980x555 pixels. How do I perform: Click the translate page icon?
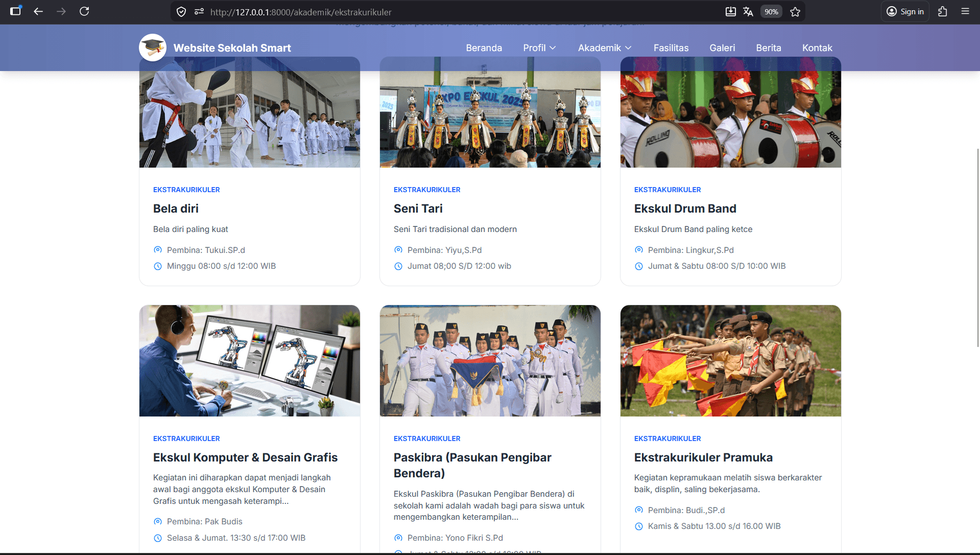[748, 12]
